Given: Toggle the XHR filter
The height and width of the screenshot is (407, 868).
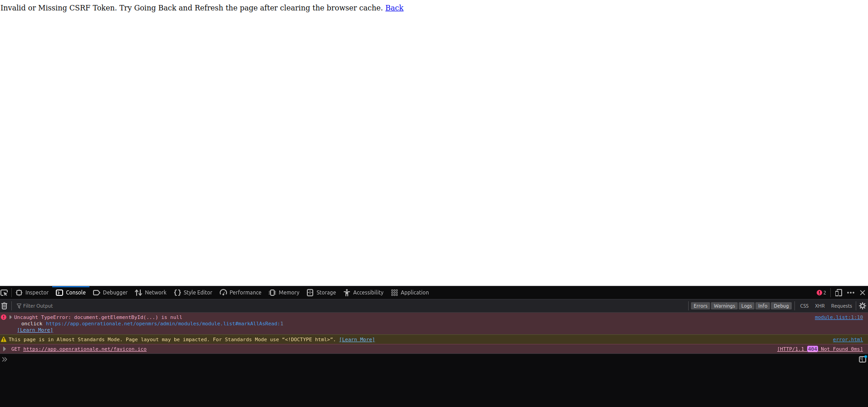Looking at the screenshot, I should (819, 306).
